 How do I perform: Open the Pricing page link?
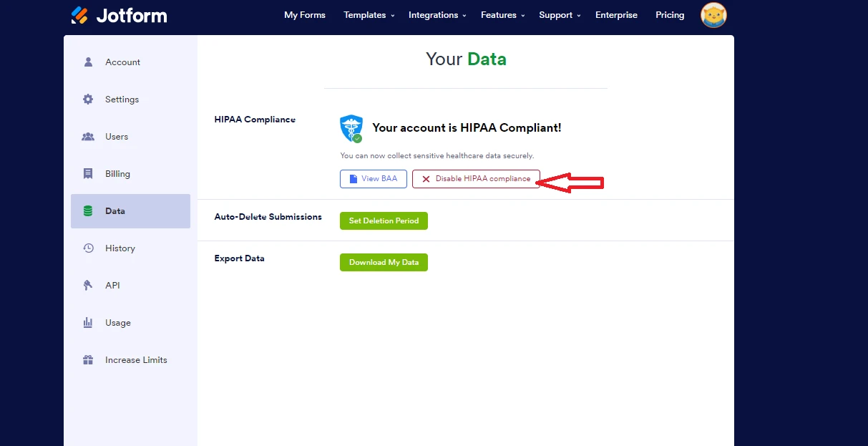click(x=670, y=15)
